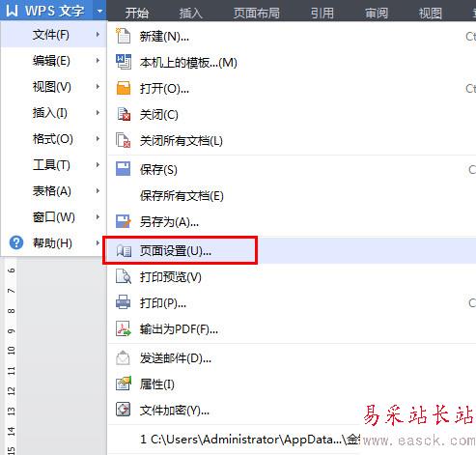The image size is (476, 455).
Task: Open the WPS 文字 dropdown arrow
Action: (x=99, y=11)
